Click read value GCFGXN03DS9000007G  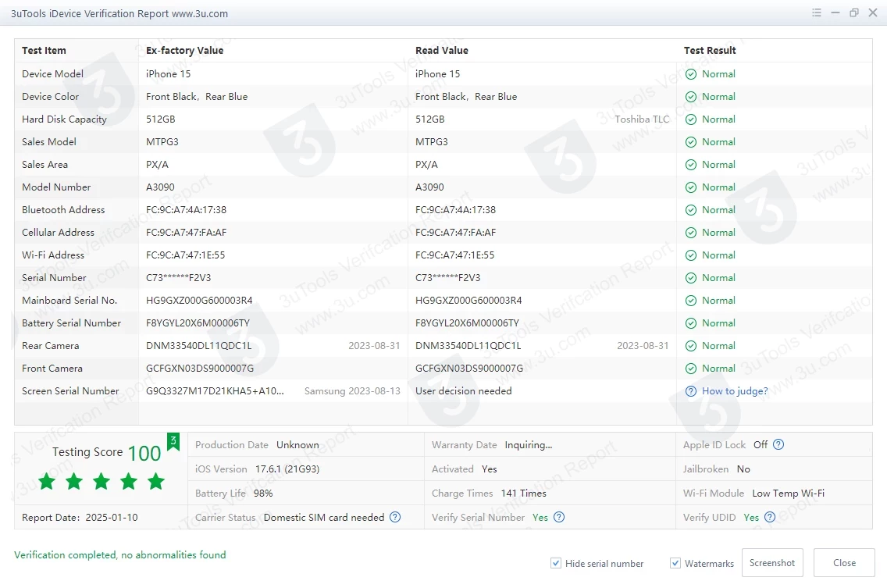pyautogui.click(x=469, y=369)
